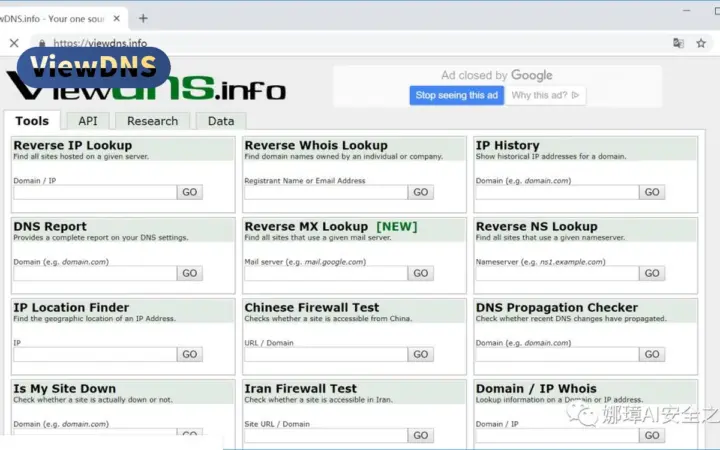Click Iran Firewall Test site URL field
The height and width of the screenshot is (450, 720).
[x=326, y=435]
